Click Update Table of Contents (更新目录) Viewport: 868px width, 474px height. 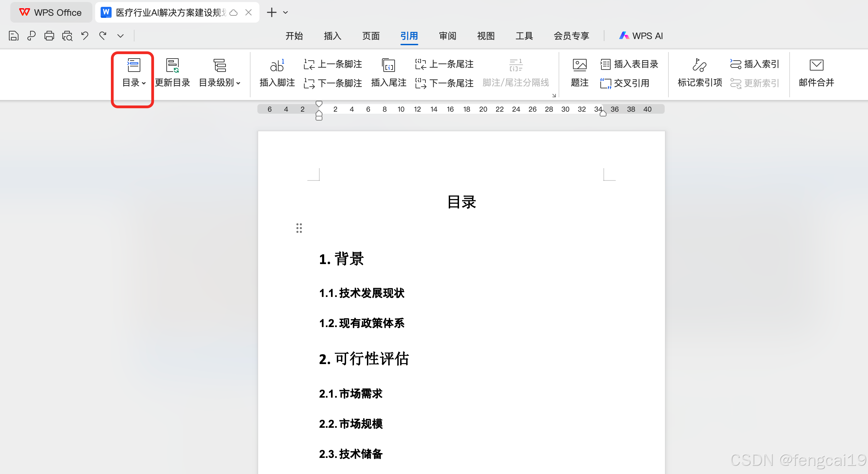click(x=173, y=73)
